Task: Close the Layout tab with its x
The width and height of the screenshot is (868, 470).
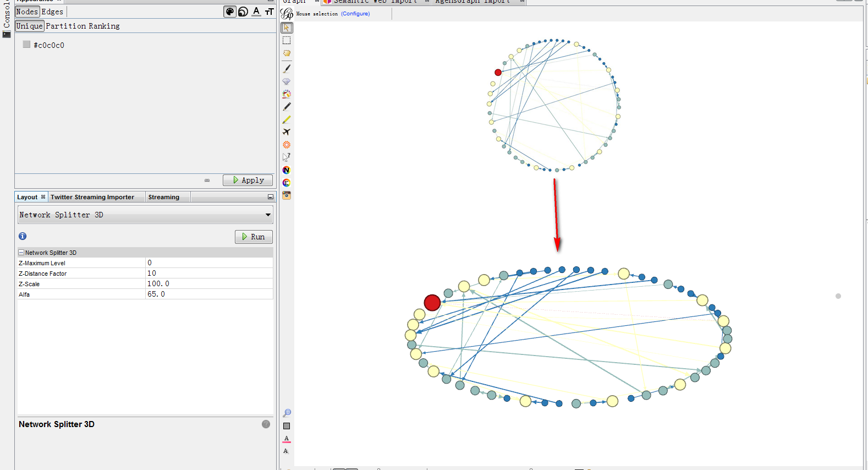Action: (x=43, y=196)
